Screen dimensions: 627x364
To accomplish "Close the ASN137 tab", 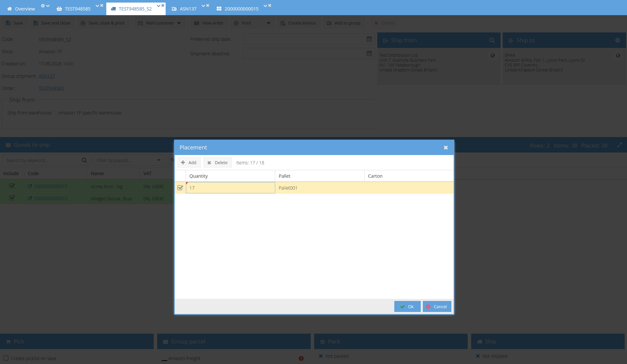I will coord(208,5).
